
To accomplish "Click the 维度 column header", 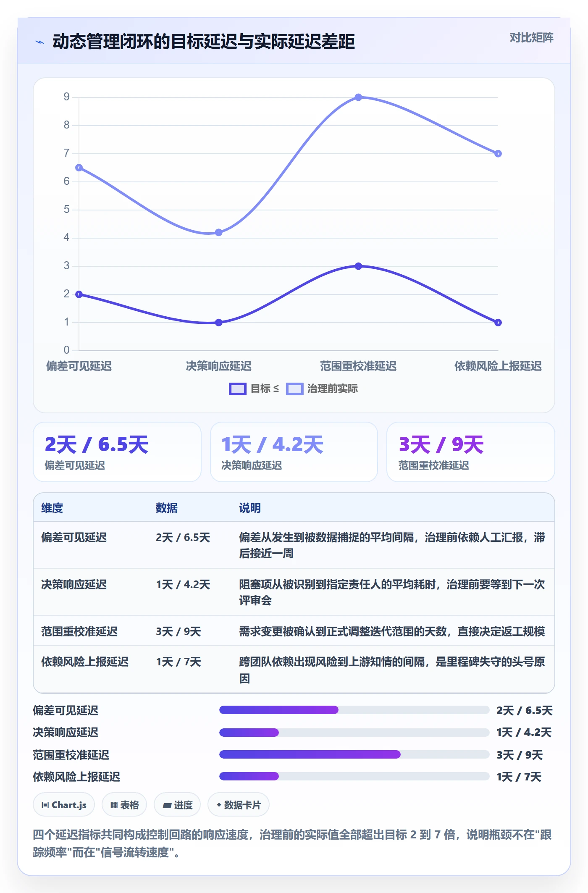I will [52, 508].
